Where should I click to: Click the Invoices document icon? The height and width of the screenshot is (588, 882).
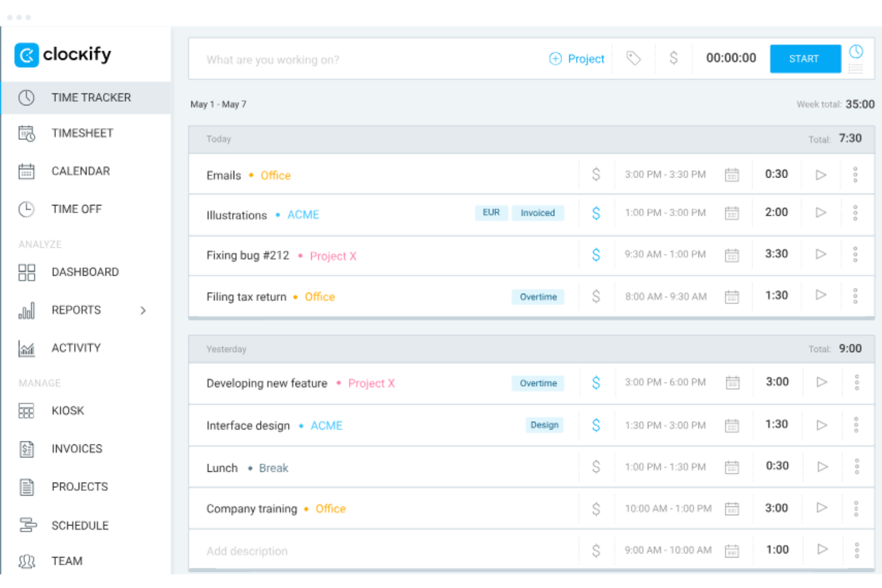pos(27,449)
